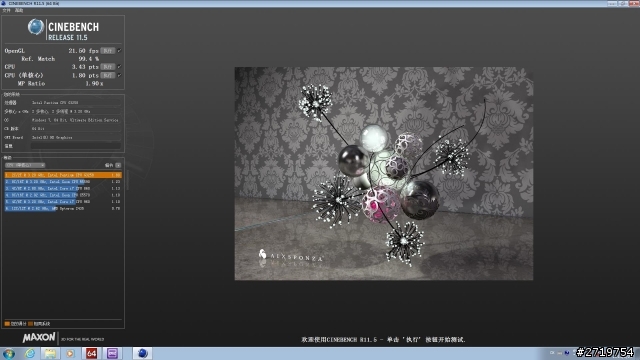640x360 pixels.
Task: Toggle the CPU test checkbox
Action: [x=119, y=67]
